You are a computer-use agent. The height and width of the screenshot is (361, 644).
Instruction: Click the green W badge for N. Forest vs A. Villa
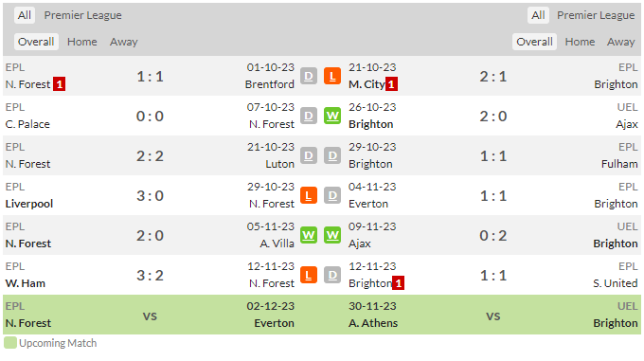(x=309, y=236)
